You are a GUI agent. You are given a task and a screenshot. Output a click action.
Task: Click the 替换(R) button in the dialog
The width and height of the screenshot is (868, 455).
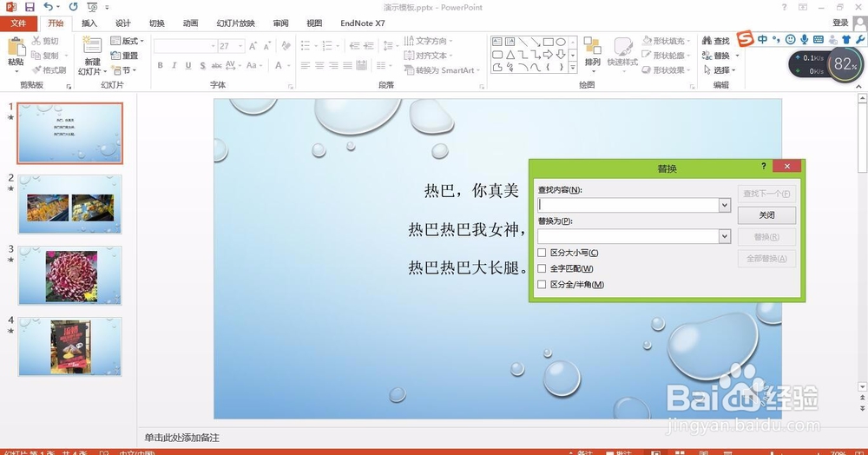(x=766, y=237)
